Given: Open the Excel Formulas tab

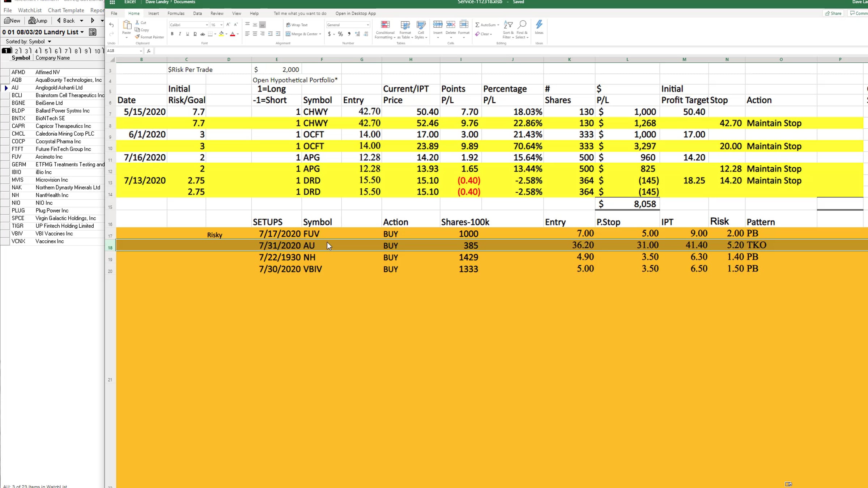Looking at the screenshot, I should click(x=176, y=13).
